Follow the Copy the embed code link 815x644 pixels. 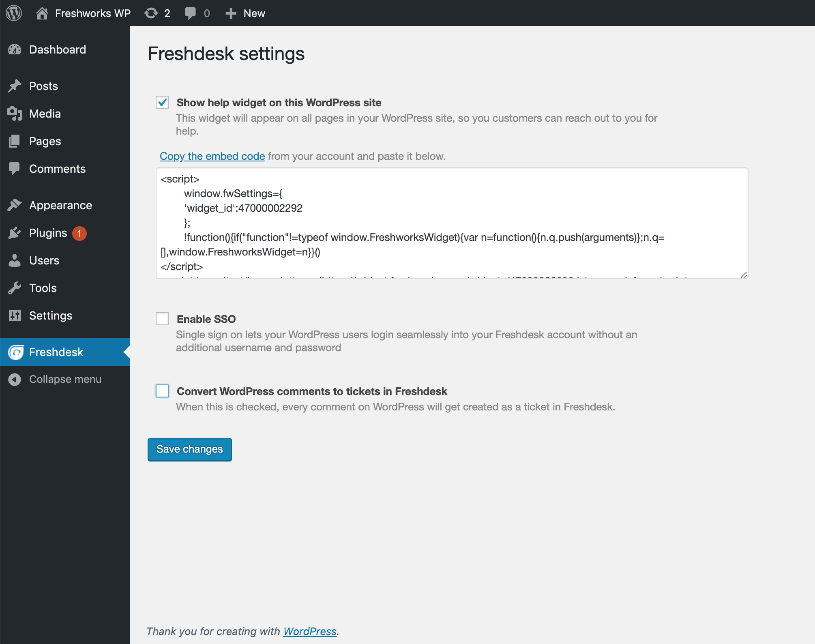tap(212, 156)
